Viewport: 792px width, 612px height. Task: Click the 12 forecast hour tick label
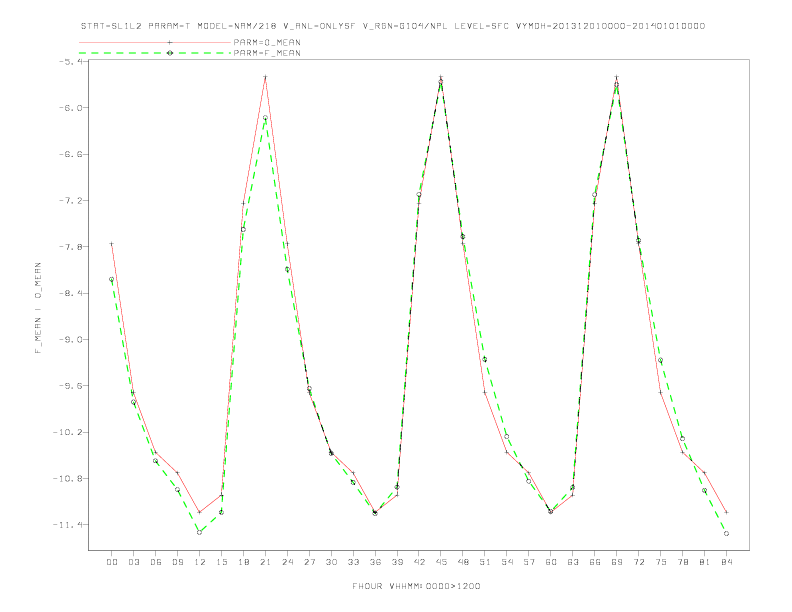(x=200, y=562)
